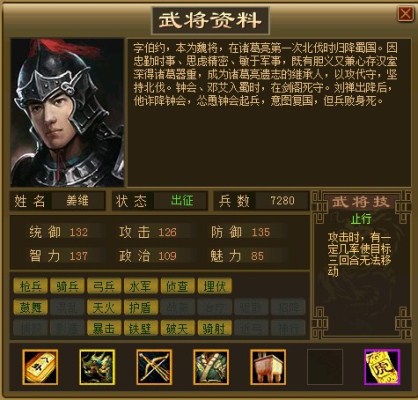The image size is (418, 400).
Task: Select the 天火 skill button
Action: pos(104,307)
